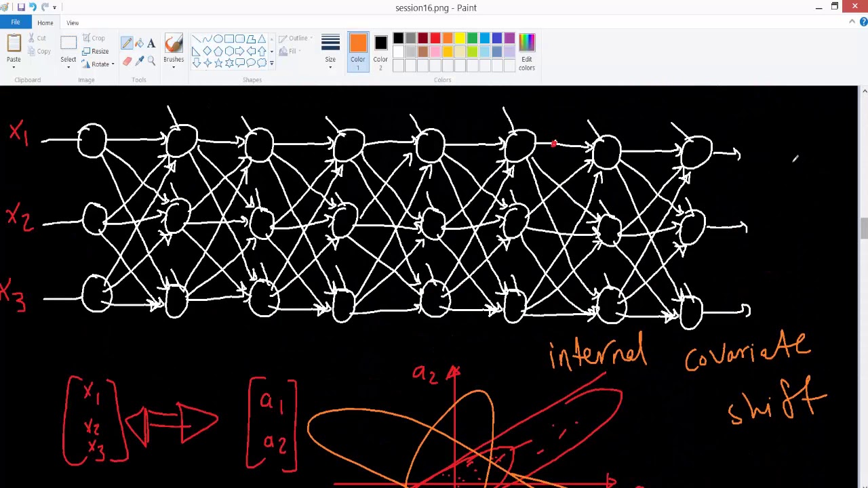
Task: Expand the Shapes gallery more arrow
Action: pos(271,63)
